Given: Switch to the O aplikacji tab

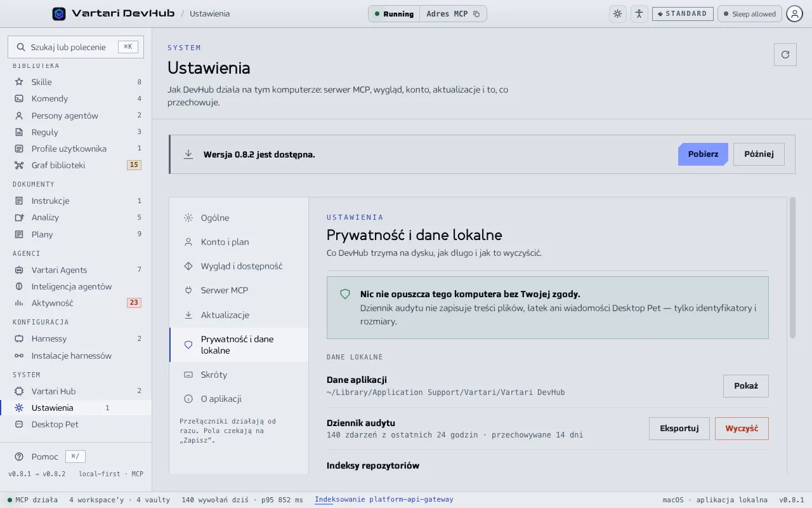Looking at the screenshot, I should pyautogui.click(x=239, y=399).
